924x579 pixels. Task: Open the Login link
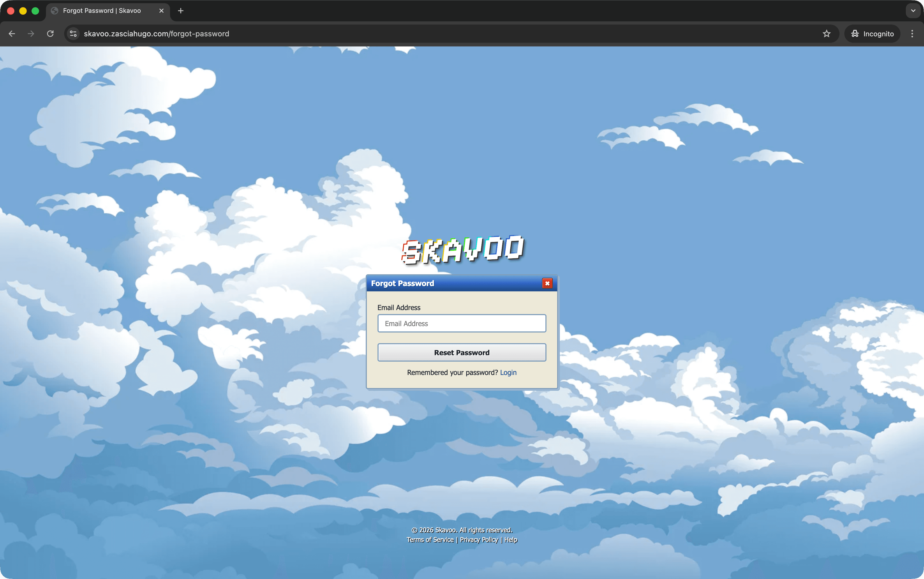pyautogui.click(x=509, y=372)
